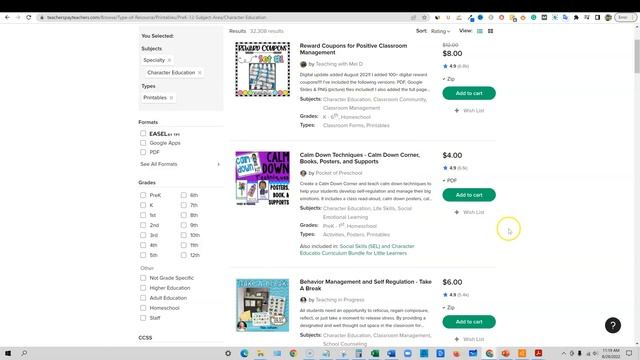The height and width of the screenshot is (360, 640).
Task: Open Excel from the taskbar
Action: (375, 353)
